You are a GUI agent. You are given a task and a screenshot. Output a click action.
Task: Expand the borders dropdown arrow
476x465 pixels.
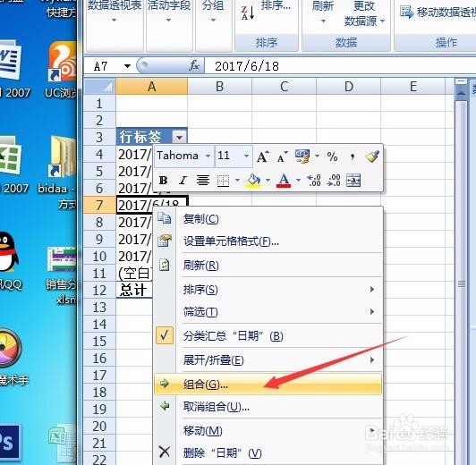tap(237, 180)
